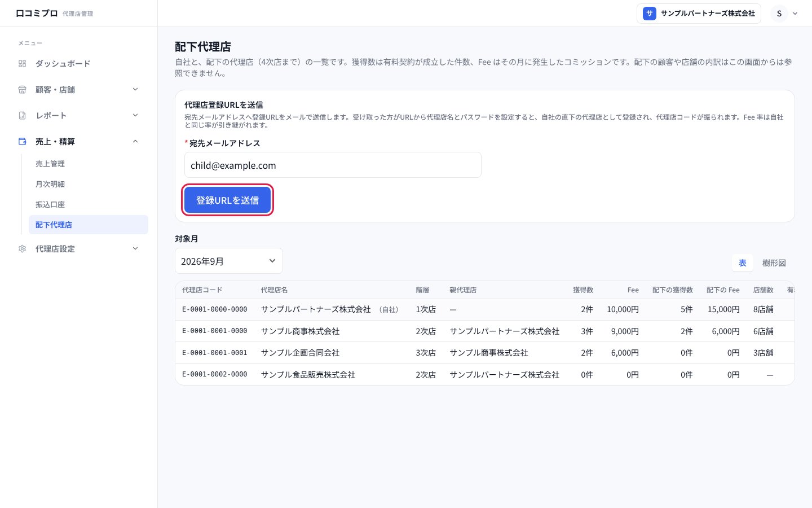The width and height of the screenshot is (812, 508).
Task: Click the 獲得数 column header
Action: click(x=583, y=290)
